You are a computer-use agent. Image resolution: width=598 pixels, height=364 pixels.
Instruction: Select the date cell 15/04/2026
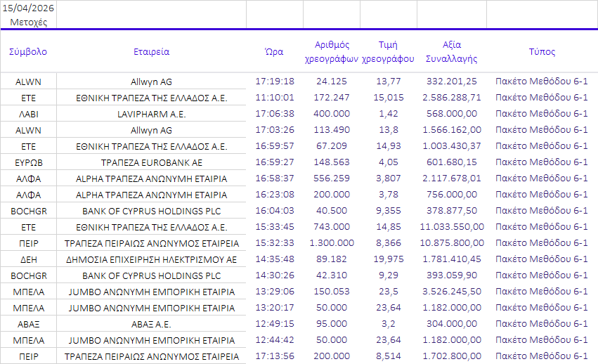pos(28,8)
